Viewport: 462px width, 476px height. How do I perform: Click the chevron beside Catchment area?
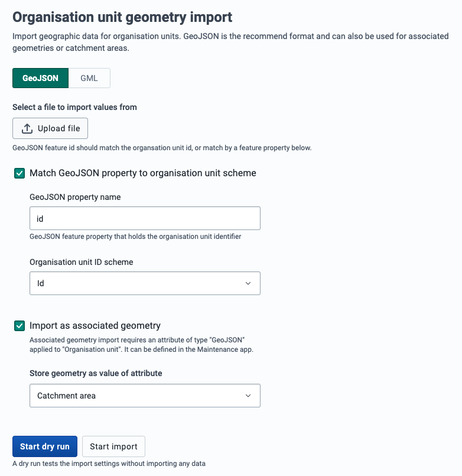[x=248, y=396]
